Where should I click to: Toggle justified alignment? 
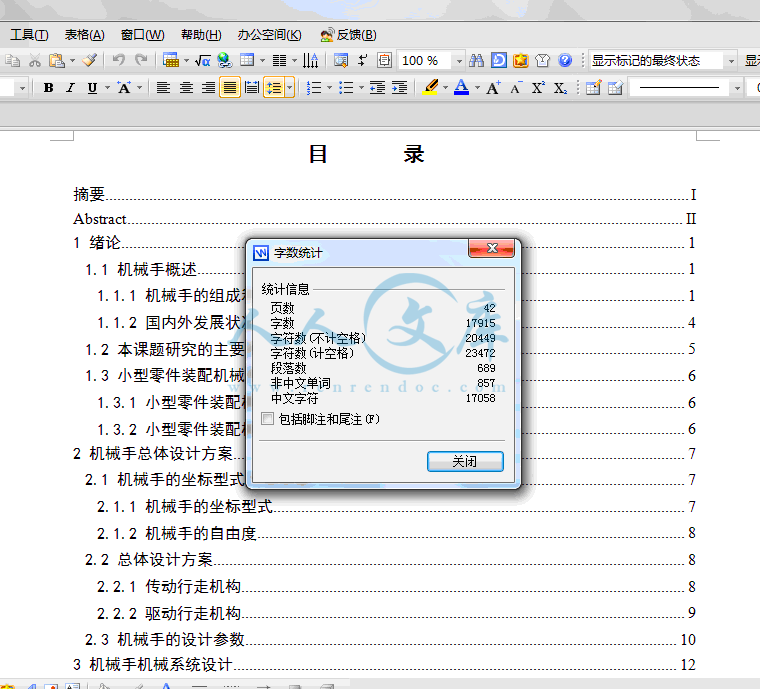point(230,88)
